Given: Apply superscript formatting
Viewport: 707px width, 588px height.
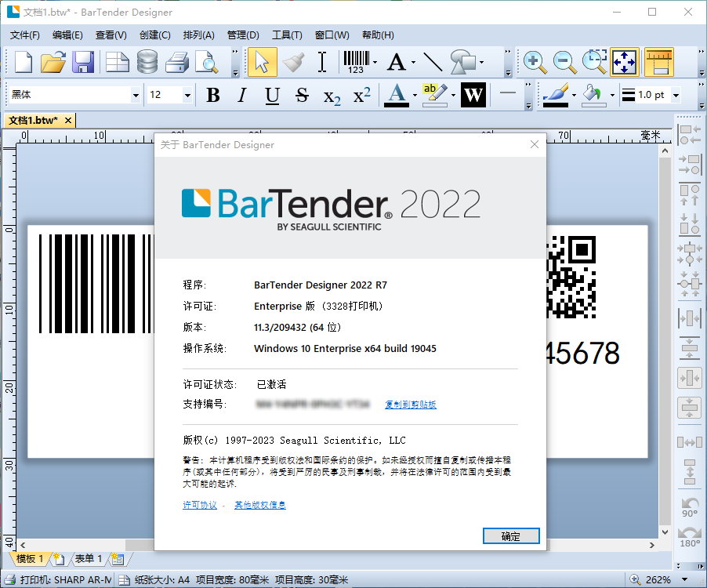Looking at the screenshot, I should (361, 95).
